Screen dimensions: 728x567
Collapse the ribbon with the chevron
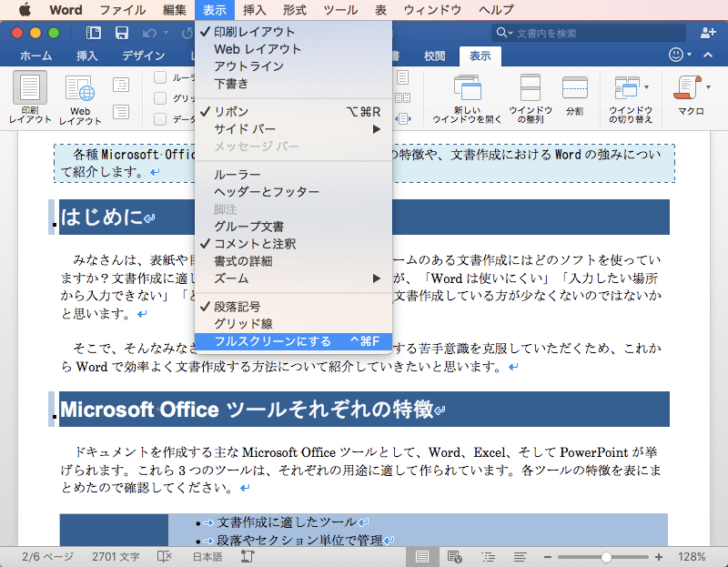click(708, 55)
